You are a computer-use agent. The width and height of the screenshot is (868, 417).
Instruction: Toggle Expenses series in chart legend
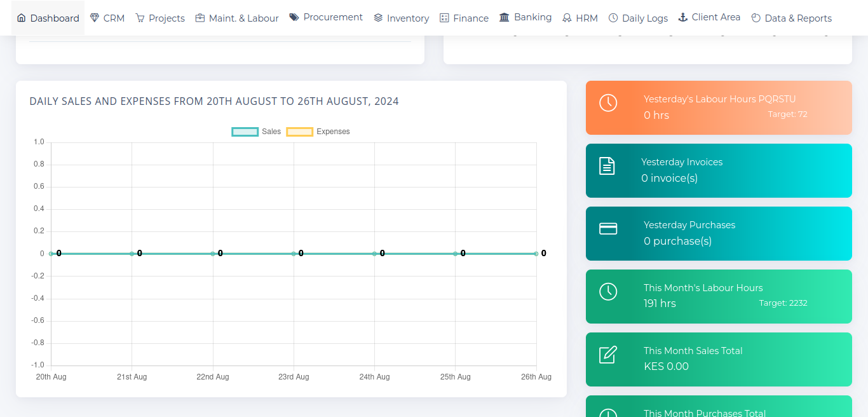(x=318, y=132)
